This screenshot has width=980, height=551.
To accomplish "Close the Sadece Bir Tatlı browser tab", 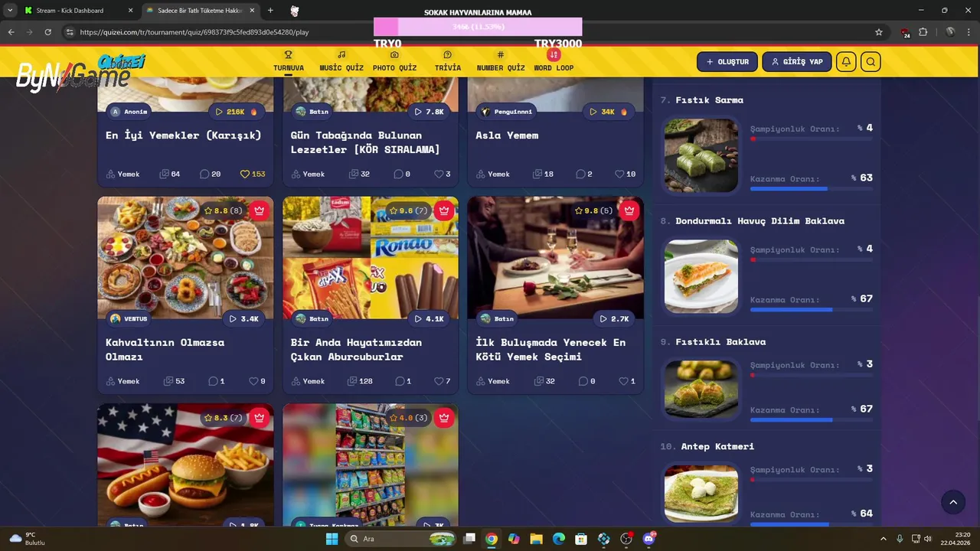I will point(252,11).
